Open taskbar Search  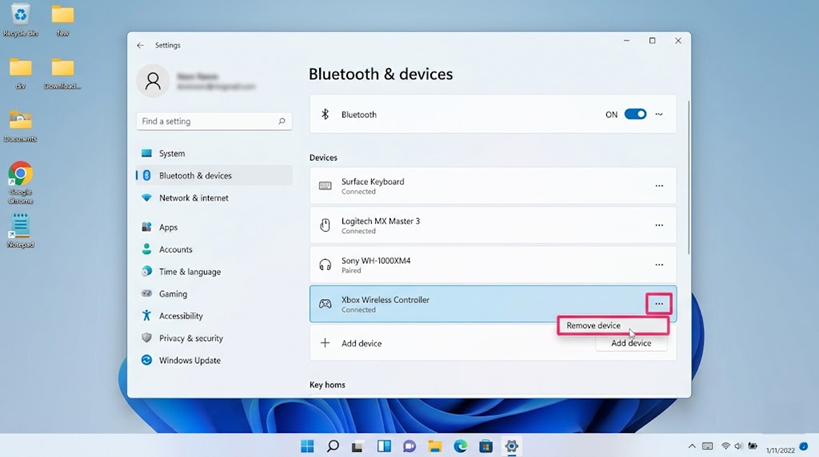333,446
